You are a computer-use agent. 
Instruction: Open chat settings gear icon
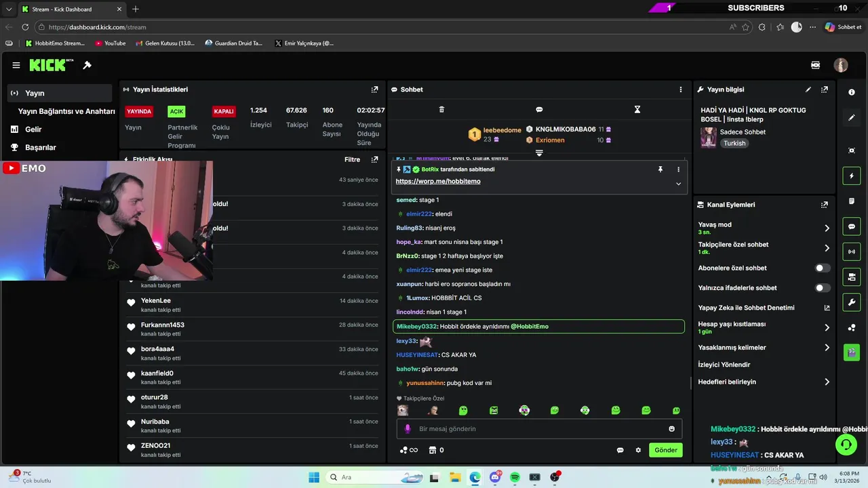(638, 450)
